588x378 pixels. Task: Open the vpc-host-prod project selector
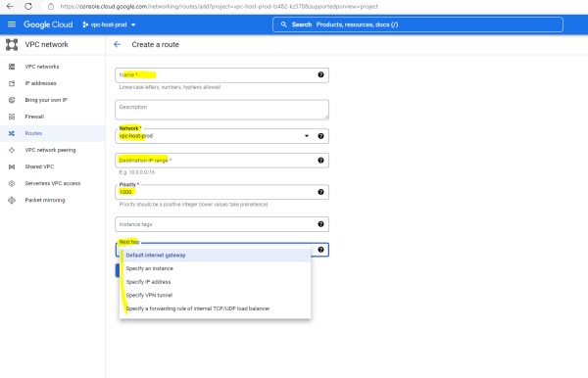click(109, 24)
